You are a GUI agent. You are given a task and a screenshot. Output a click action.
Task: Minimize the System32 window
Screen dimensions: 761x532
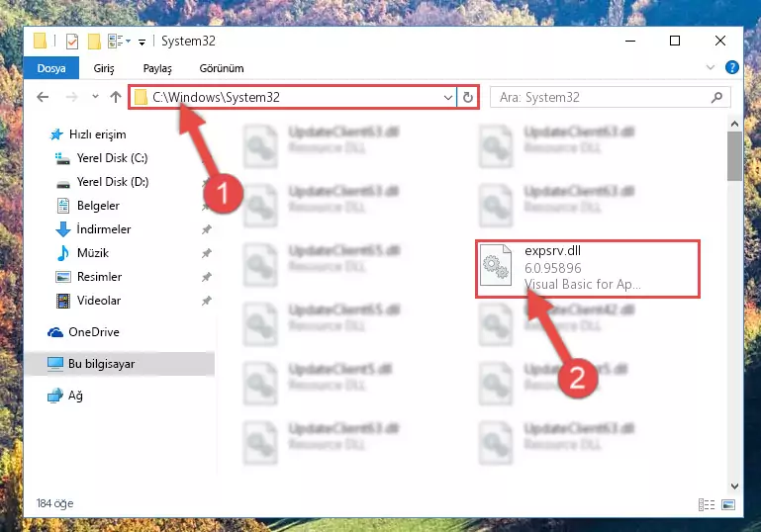(630, 42)
